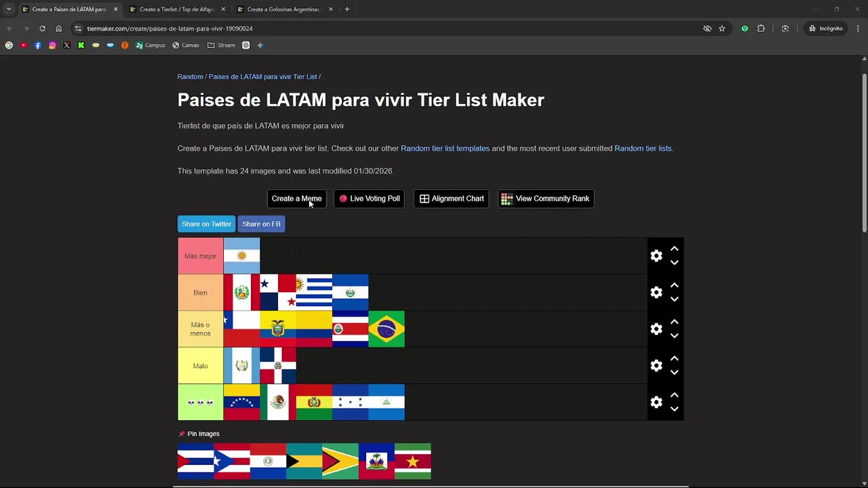Click Pin Images option
The image size is (868, 488).
click(x=199, y=434)
